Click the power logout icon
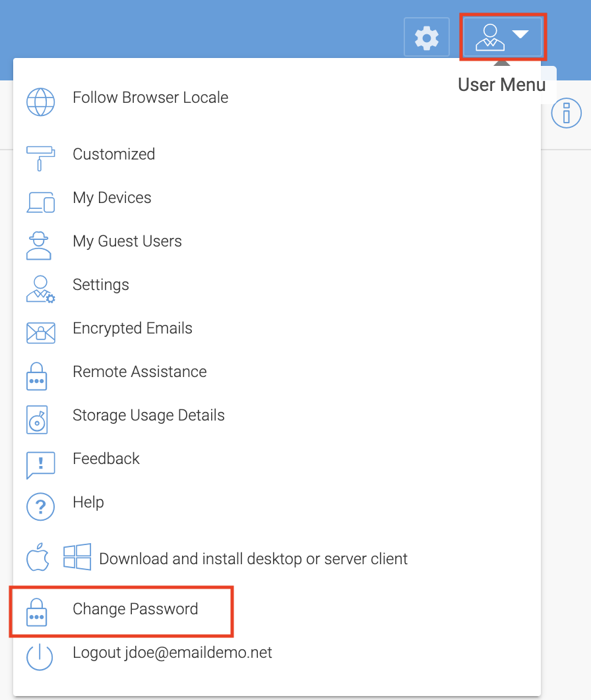 [x=40, y=656]
